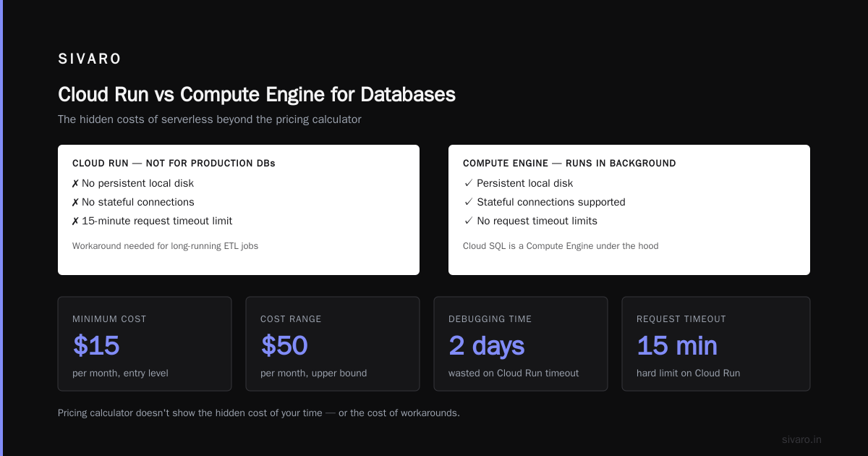The image size is (868, 456).
Task: Click the 'MINIMUM COST' stat label
Action: coord(109,319)
